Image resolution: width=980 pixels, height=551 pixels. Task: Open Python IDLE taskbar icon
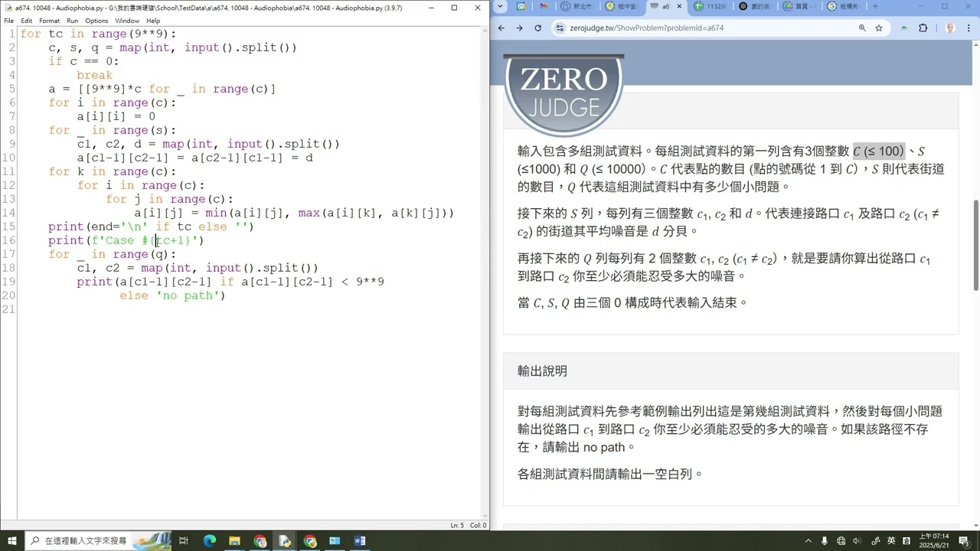(285, 541)
